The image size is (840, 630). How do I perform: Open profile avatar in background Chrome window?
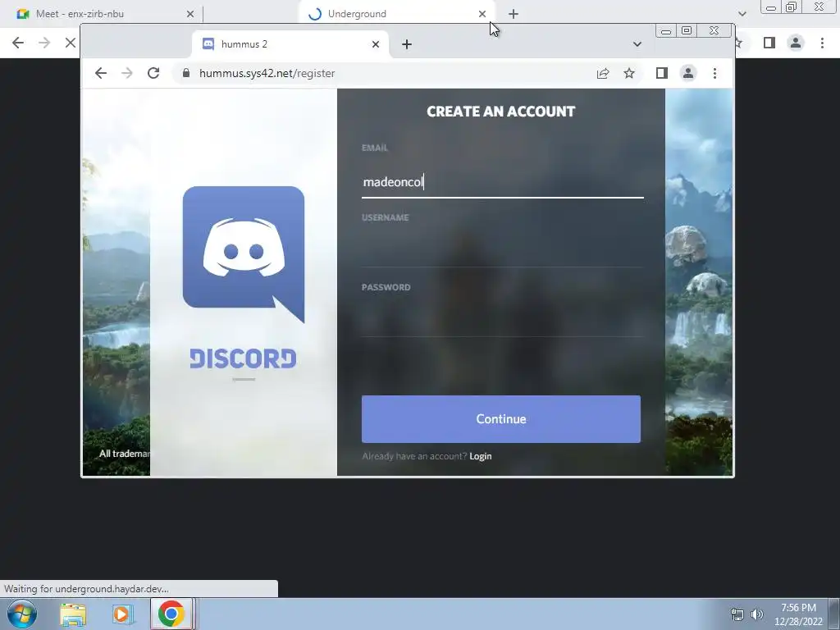(x=796, y=43)
